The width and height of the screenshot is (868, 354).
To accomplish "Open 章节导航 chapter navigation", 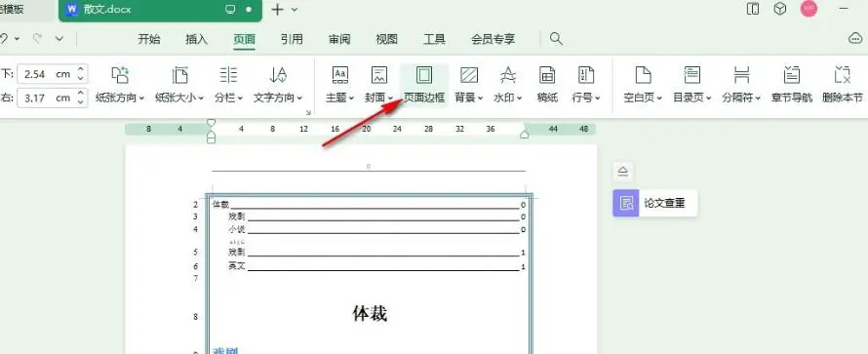I will coord(792,85).
